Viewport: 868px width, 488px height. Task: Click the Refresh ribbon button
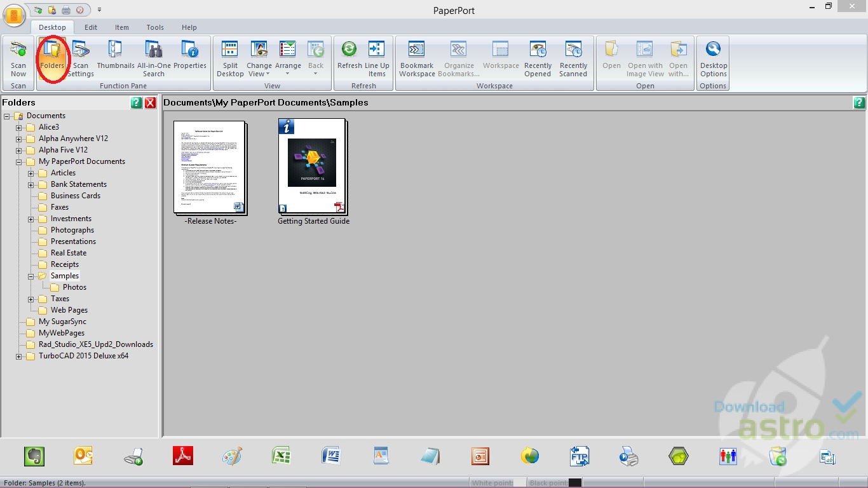[349, 55]
